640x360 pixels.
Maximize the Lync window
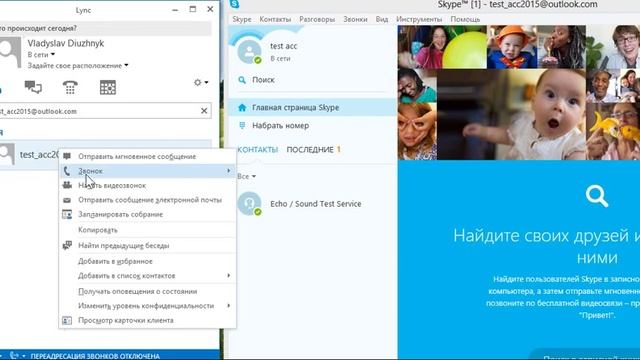pyautogui.click(x=193, y=9)
